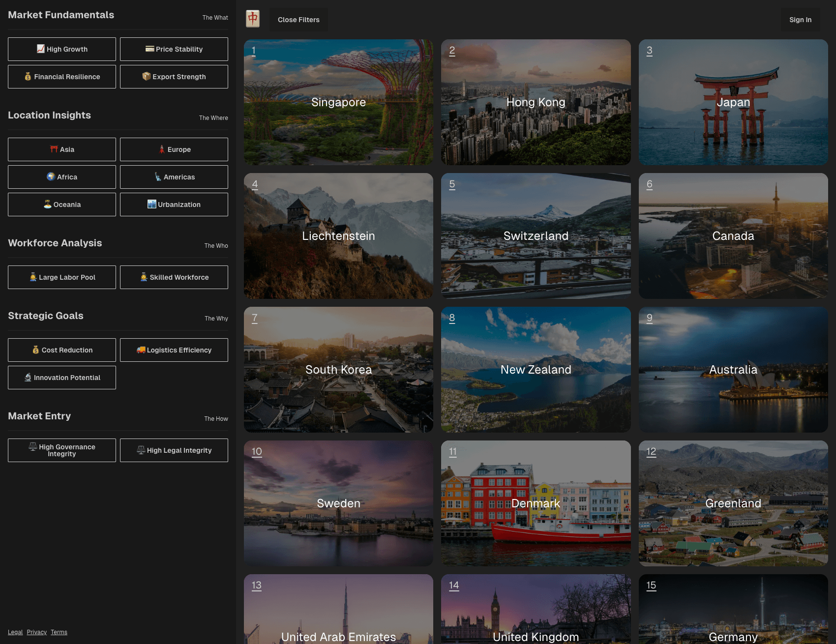Open the Japan country card
Image resolution: width=836 pixels, height=644 pixels.
point(733,102)
